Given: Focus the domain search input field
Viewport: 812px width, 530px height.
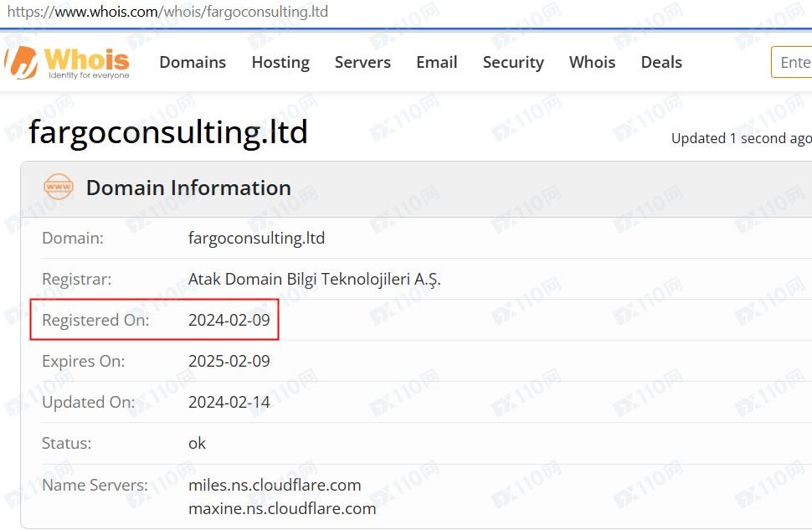Looking at the screenshot, I should click(x=794, y=63).
